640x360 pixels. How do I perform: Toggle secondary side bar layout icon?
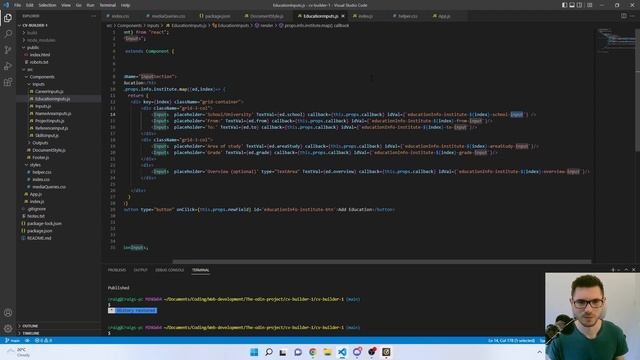pyautogui.click(x=580, y=5)
